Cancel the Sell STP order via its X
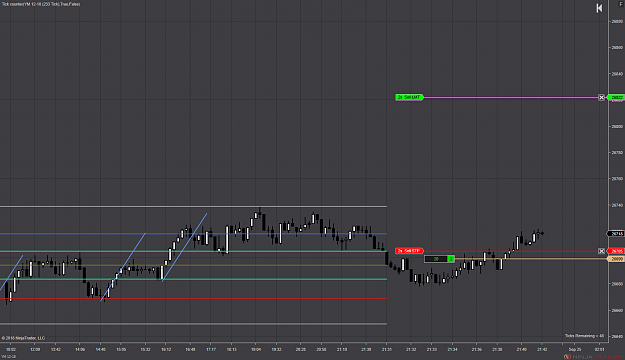 pyautogui.click(x=601, y=251)
